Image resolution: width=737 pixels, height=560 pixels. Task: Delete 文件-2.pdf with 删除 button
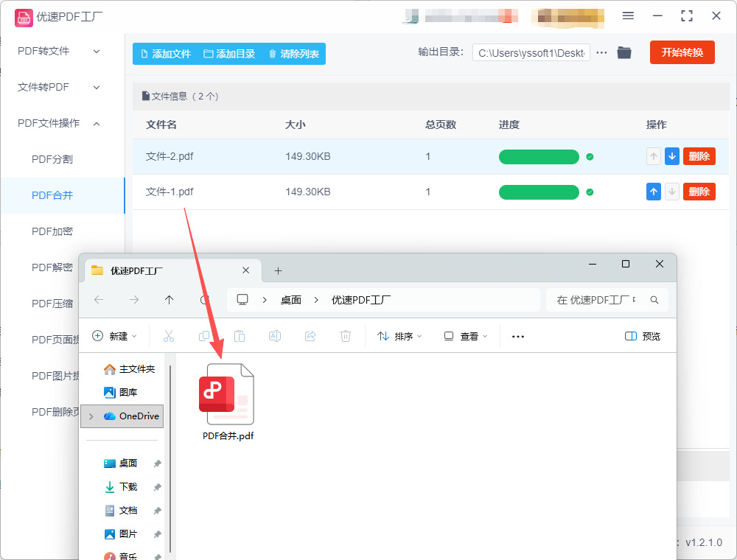coord(699,156)
